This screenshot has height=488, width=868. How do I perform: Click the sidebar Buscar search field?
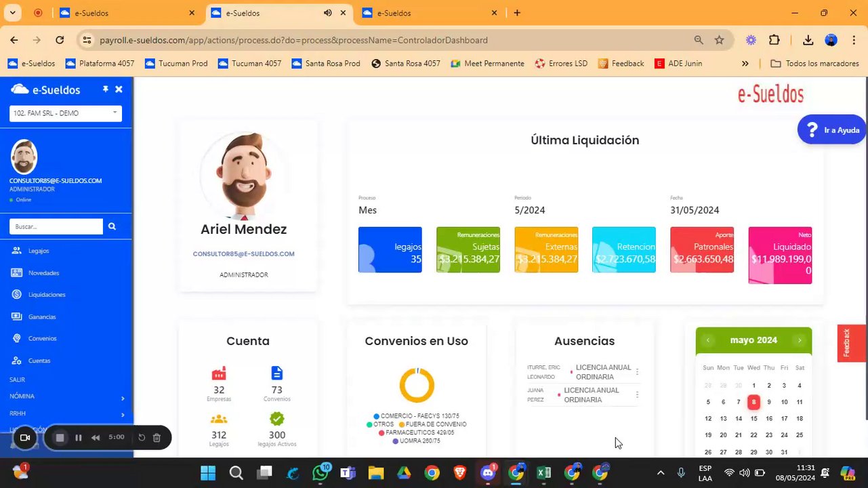(x=56, y=226)
